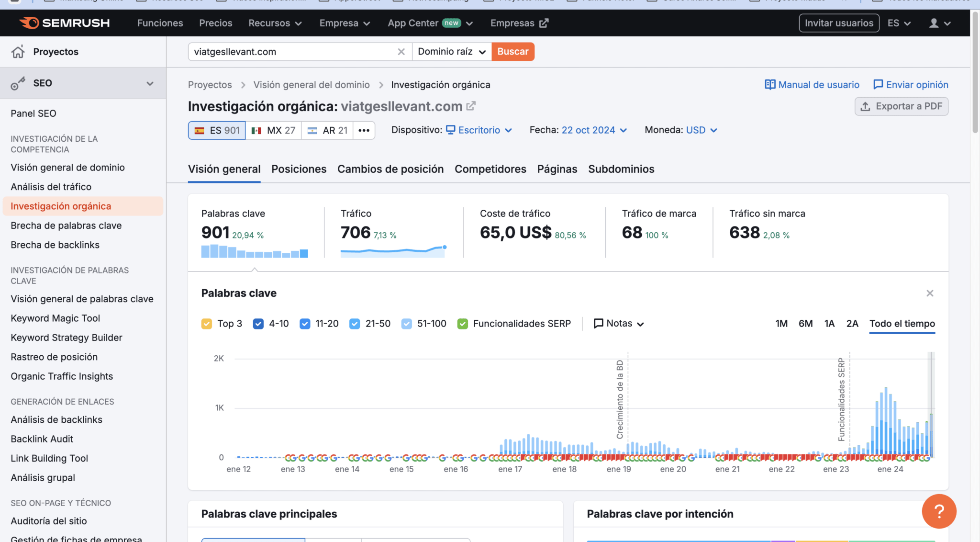Viewport: 980px width, 542px height.
Task: Open the Notas dropdown arrow
Action: (640, 324)
